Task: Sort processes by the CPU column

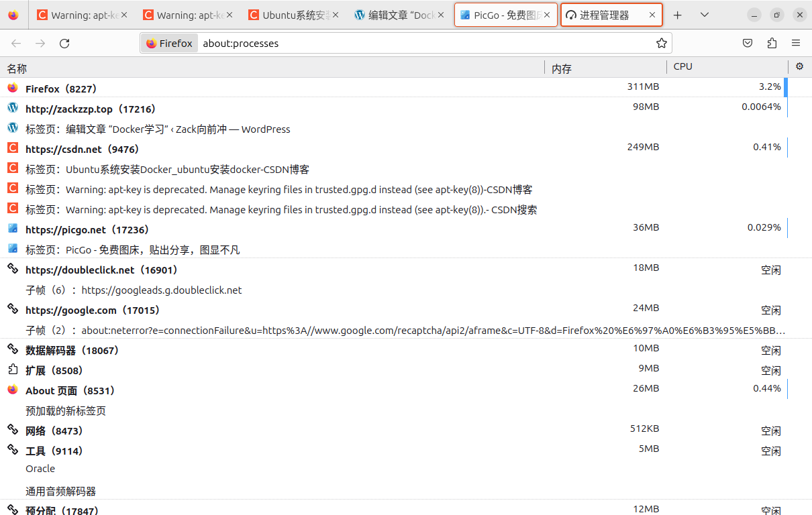Action: click(727, 67)
